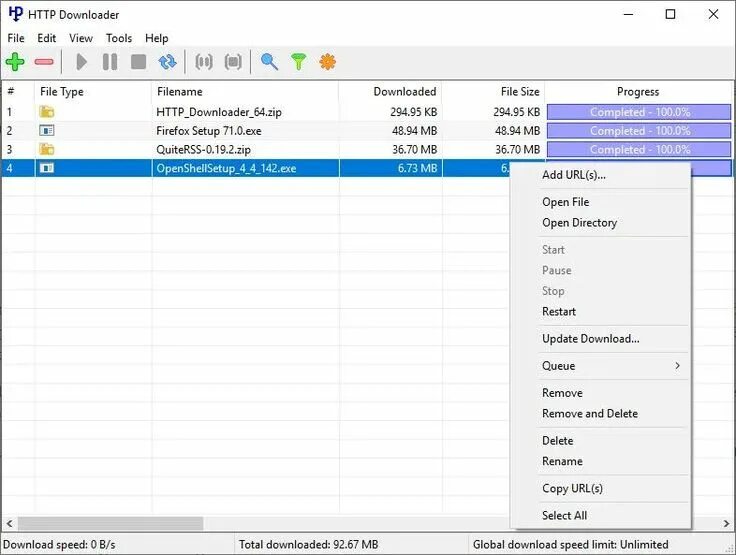The image size is (736, 555).
Task: Click the red Remove minus icon
Action: point(44,62)
